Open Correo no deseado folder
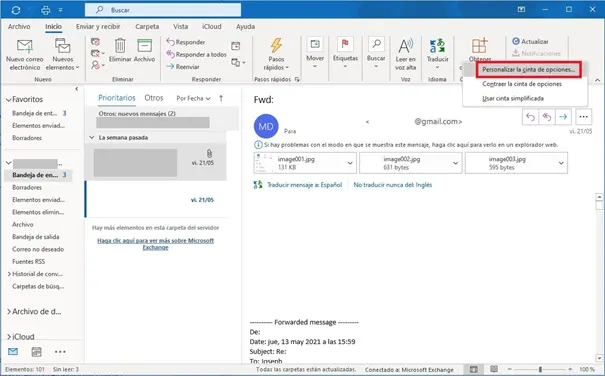 tap(38, 249)
